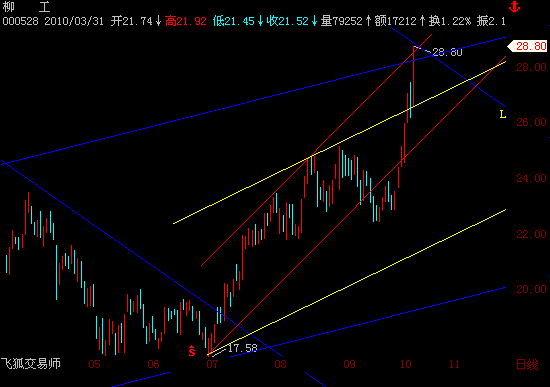Screen dimensions: 550x387
Task: Click the date 2010/03/31
Action: coord(74,21)
